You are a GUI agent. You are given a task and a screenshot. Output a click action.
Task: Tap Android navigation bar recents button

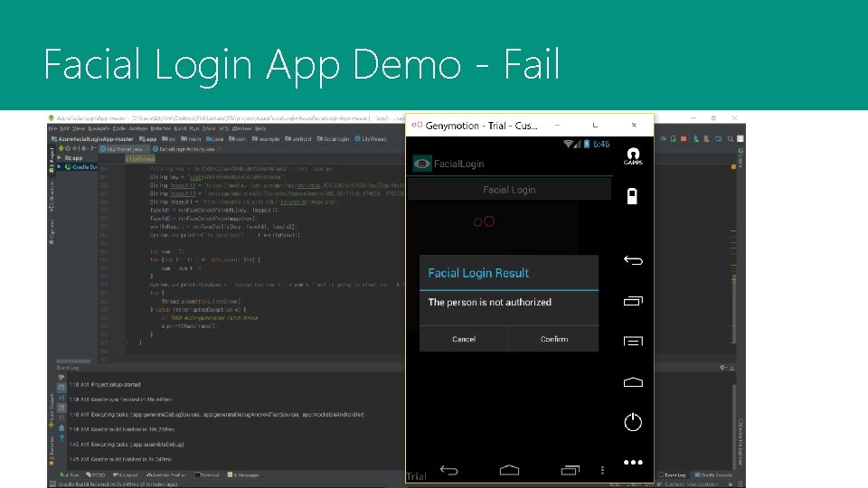tap(570, 470)
